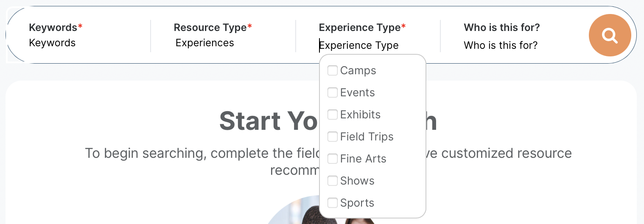Image resolution: width=644 pixels, height=224 pixels.
Task: Click the orange search magnifier button
Action: click(x=610, y=35)
